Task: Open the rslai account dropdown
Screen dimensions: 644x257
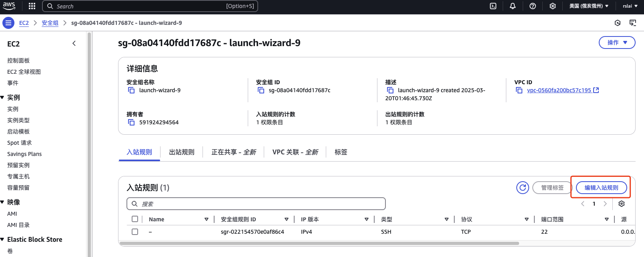Action: 630,6
